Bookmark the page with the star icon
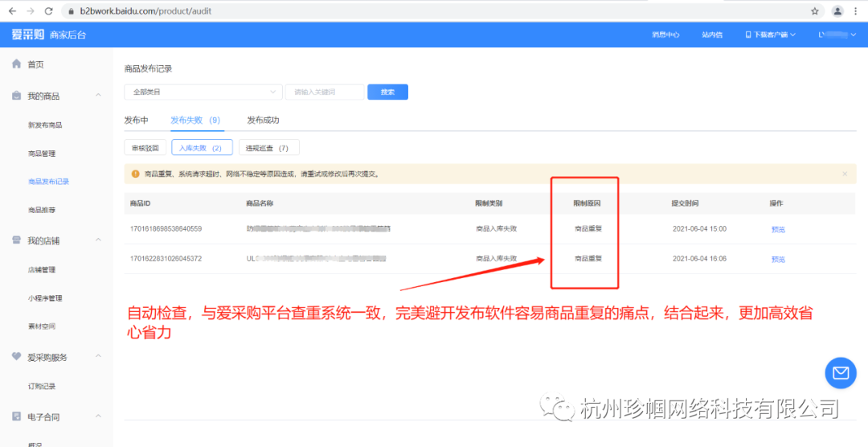 click(x=815, y=11)
